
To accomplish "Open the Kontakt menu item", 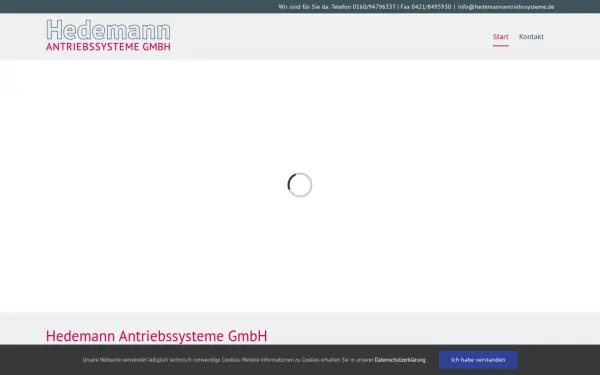I will tap(531, 37).
